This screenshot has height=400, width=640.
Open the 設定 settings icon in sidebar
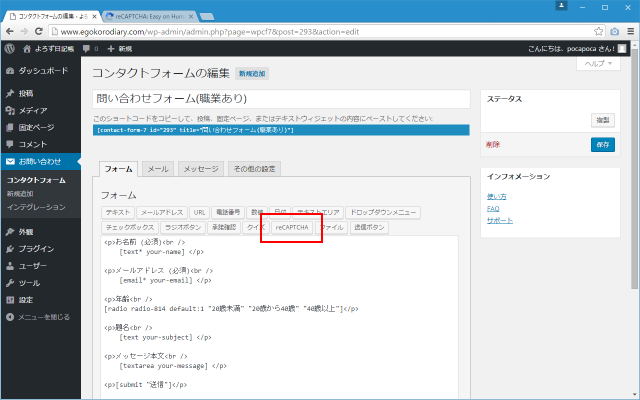10,300
